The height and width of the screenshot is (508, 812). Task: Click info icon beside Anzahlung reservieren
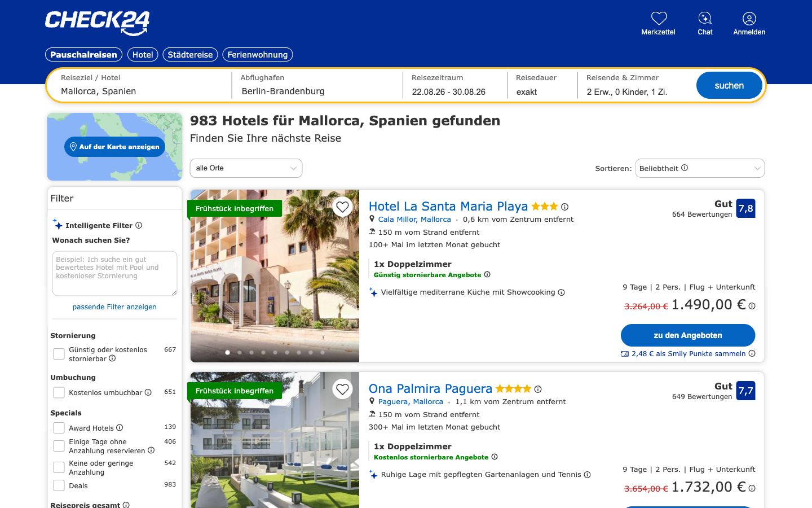tap(151, 450)
